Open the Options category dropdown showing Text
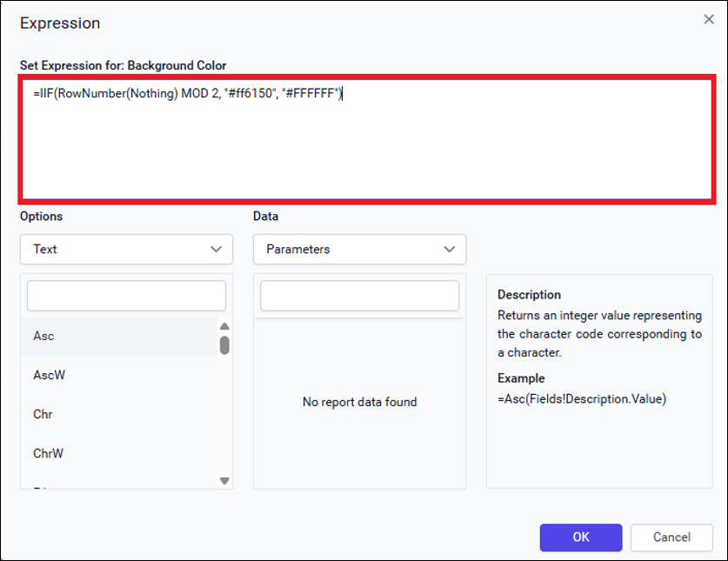Screen dimensions: 728x561 point(126,250)
